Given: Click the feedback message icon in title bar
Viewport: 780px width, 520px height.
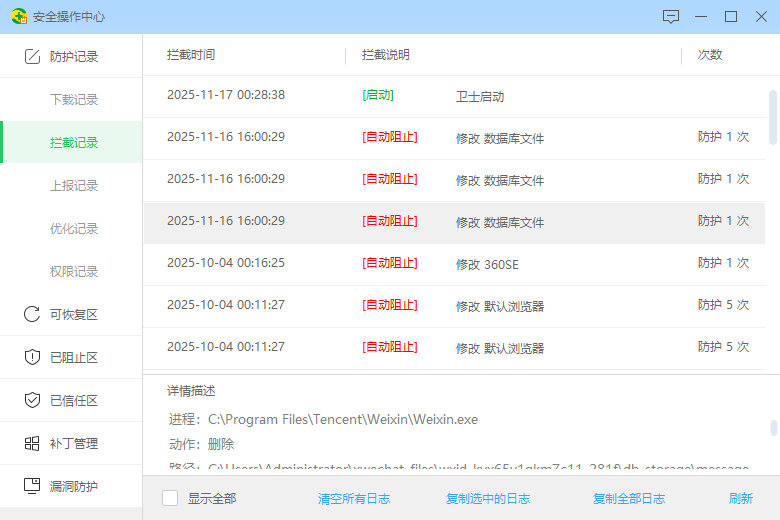Looking at the screenshot, I should tap(671, 17).
